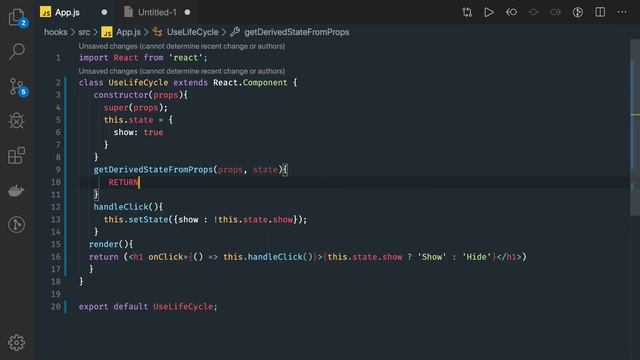Click 'show: true' on line 6
The height and width of the screenshot is (360, 640).
(138, 132)
